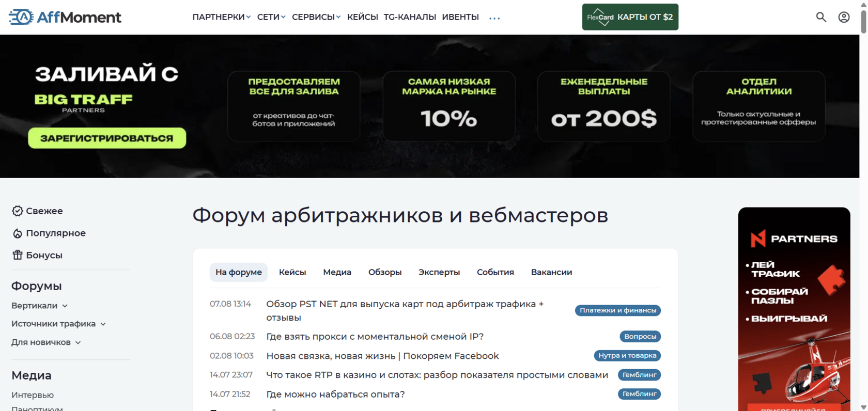Click the Big Traff Partners banner logo

[84, 102]
